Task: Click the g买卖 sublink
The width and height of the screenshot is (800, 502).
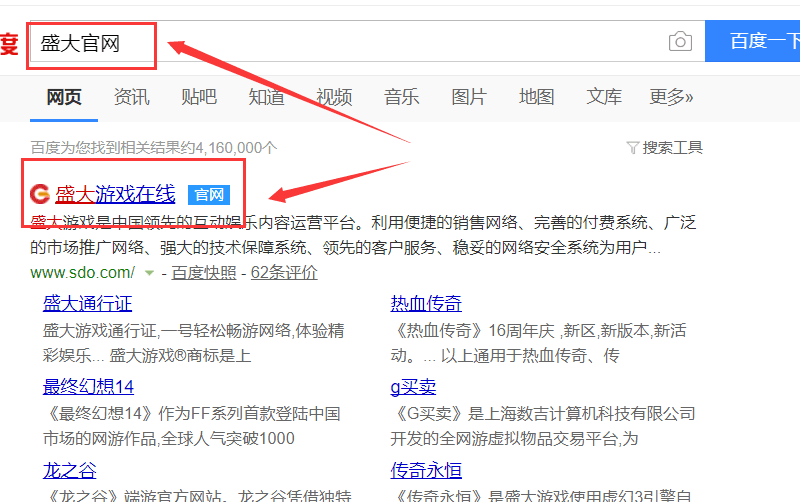Action: (x=413, y=387)
